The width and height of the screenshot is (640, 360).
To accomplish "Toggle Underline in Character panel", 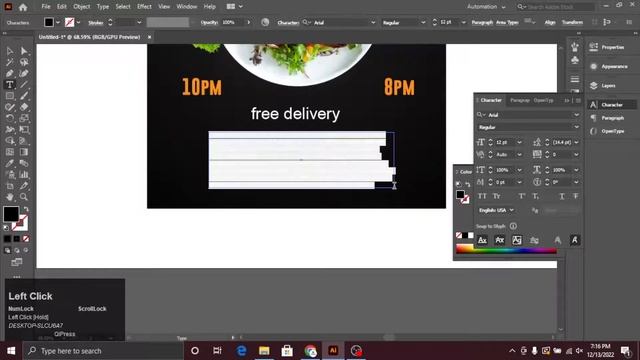I will pos(562,196).
